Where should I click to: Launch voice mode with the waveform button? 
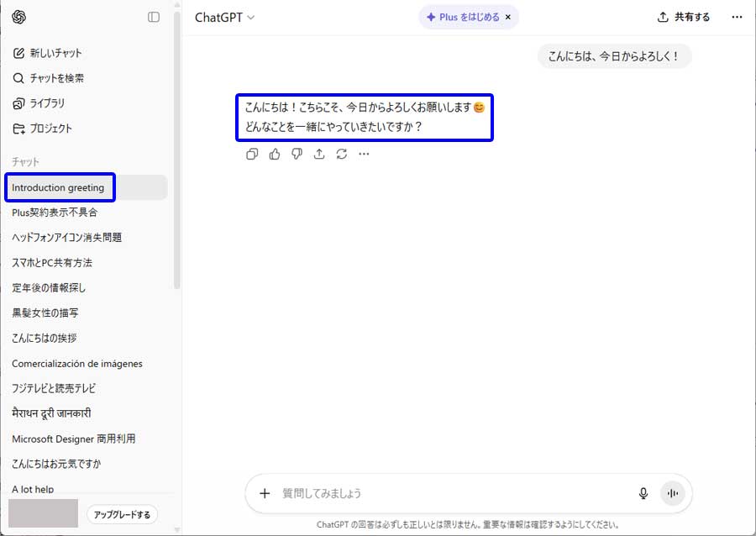click(x=672, y=493)
